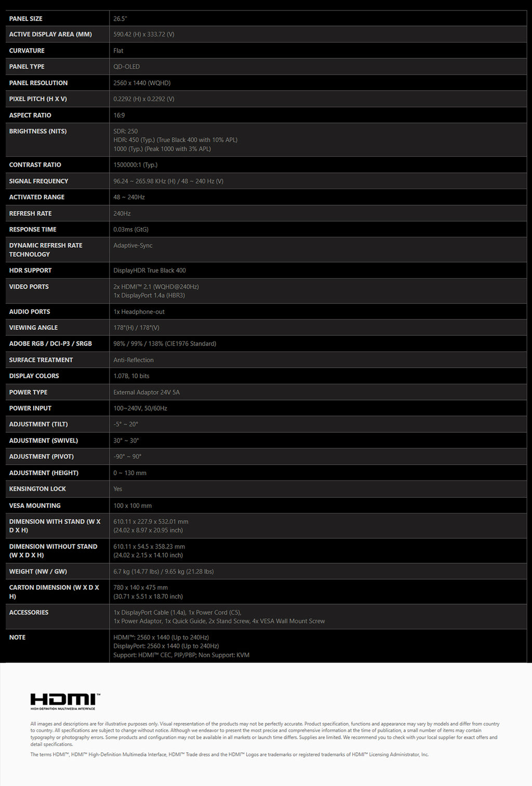Select the RESPONSE TIME label
This screenshot has height=786, width=532.
point(33,230)
